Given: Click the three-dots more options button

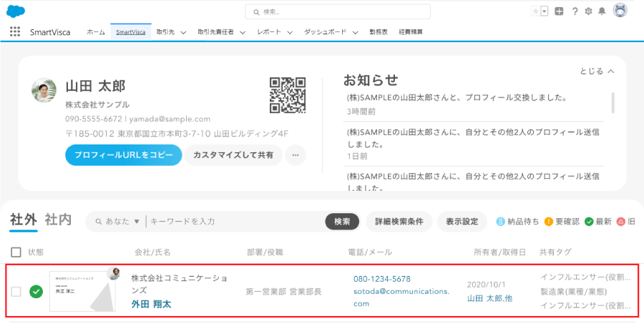Looking at the screenshot, I should click(296, 155).
